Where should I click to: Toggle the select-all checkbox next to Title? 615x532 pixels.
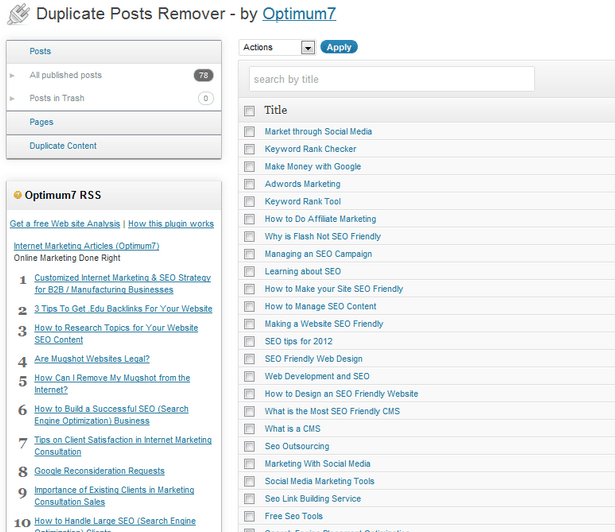tap(249, 111)
